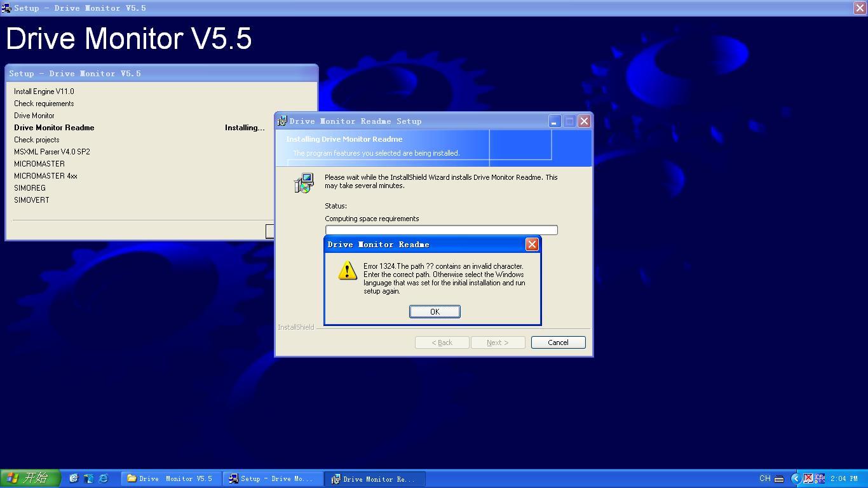Select 'SIMOREG' in setup list
The width and height of the screenshot is (868, 488).
tap(30, 188)
